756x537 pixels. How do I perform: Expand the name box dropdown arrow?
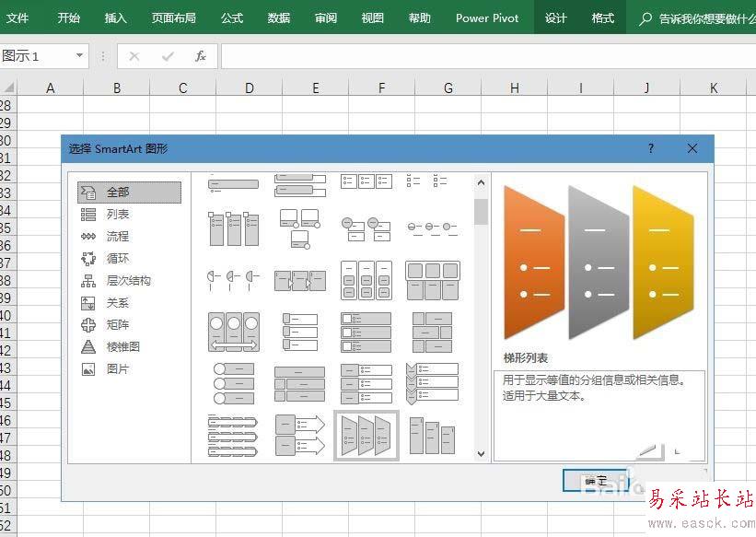[x=79, y=55]
